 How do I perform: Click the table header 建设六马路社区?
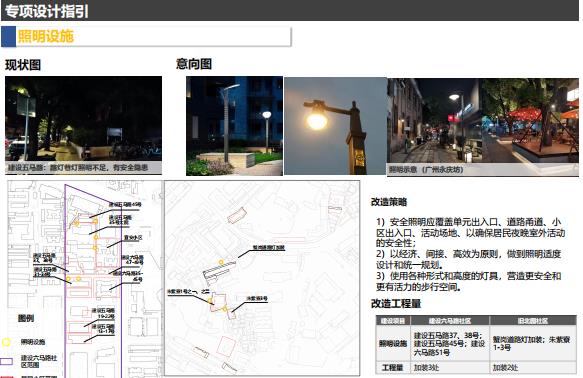[450, 321]
